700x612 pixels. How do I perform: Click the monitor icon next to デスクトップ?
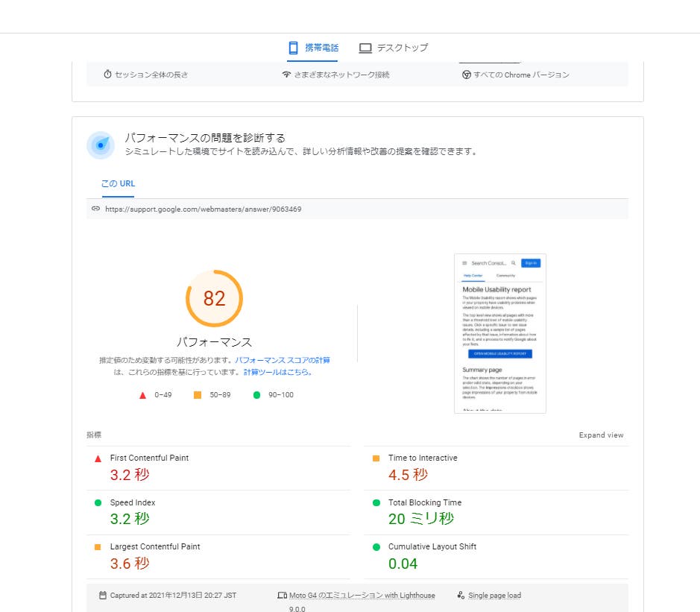click(365, 47)
